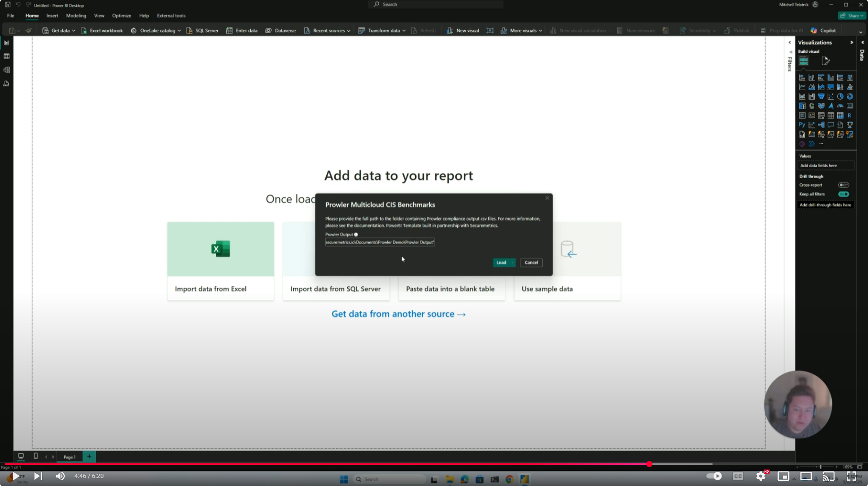
Task: Select the Power Apps visual
Action: pos(802,144)
